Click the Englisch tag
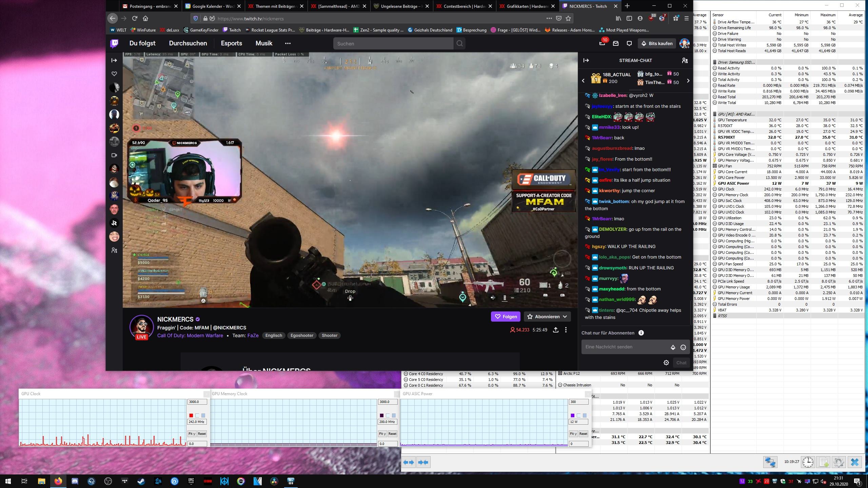The width and height of the screenshot is (868, 488). (274, 335)
